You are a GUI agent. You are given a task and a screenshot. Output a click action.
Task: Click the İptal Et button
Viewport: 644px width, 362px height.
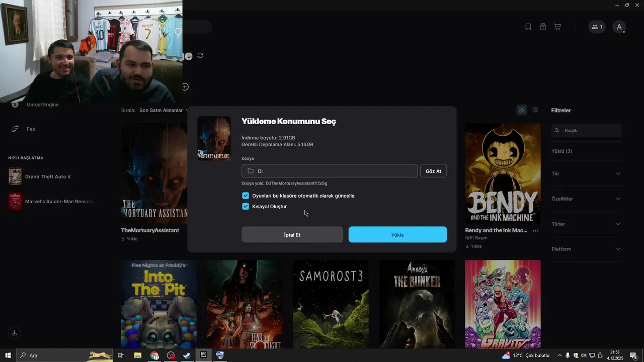coord(292,235)
